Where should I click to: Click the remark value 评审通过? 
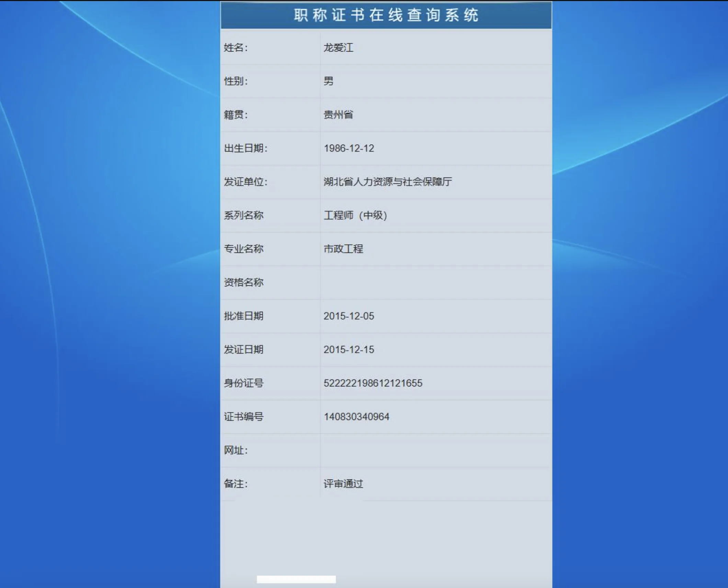click(x=343, y=484)
